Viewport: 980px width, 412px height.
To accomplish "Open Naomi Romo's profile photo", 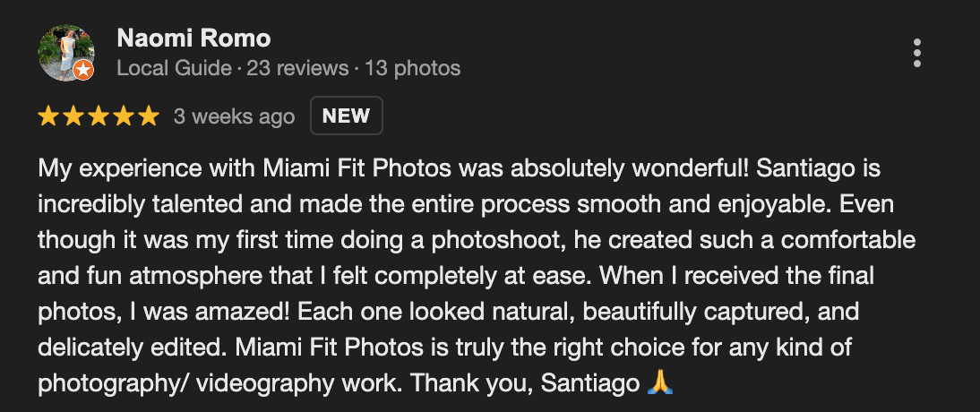I will tap(64, 52).
